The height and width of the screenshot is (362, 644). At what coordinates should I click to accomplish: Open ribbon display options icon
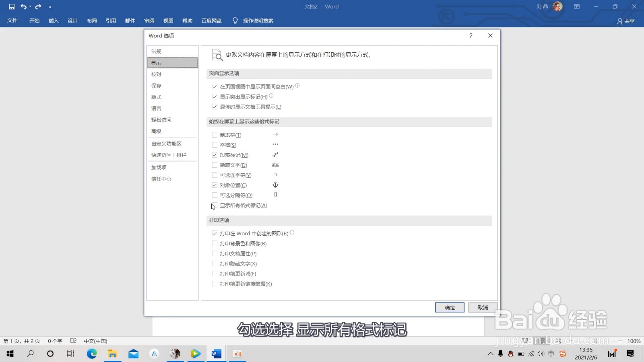(x=577, y=6)
